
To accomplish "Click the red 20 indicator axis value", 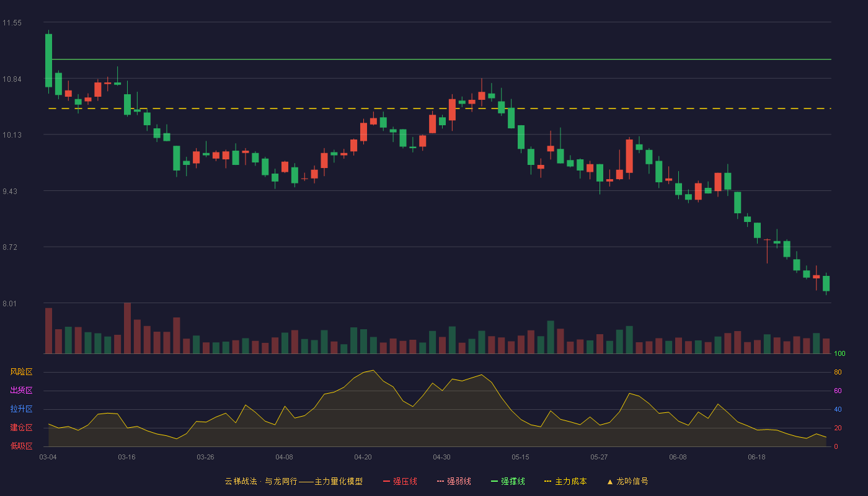I will tap(838, 428).
